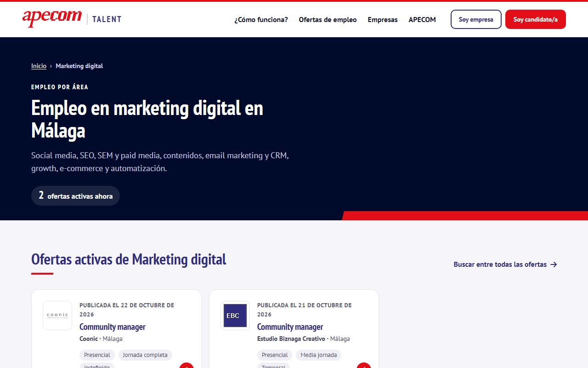The image size is (588, 368).
Task: Click the 22 de octubre publication date
Action: [127, 310]
